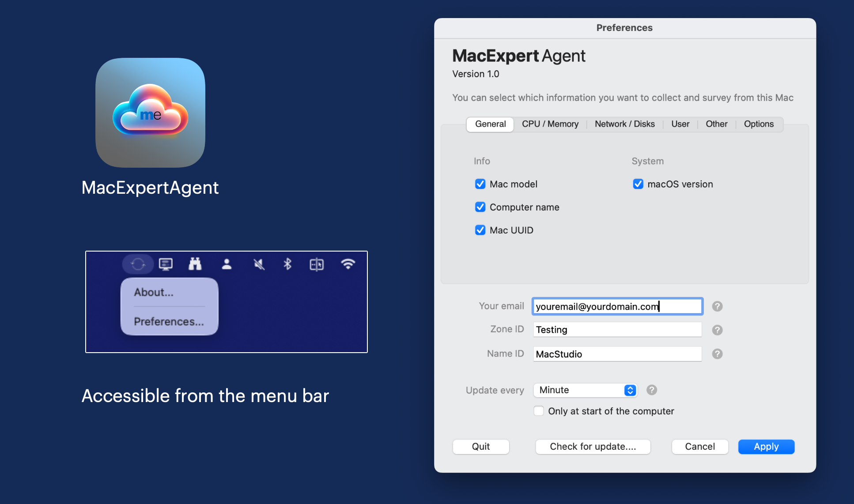Click the Preferences window title
Image resolution: width=854 pixels, height=504 pixels.
tap(624, 28)
